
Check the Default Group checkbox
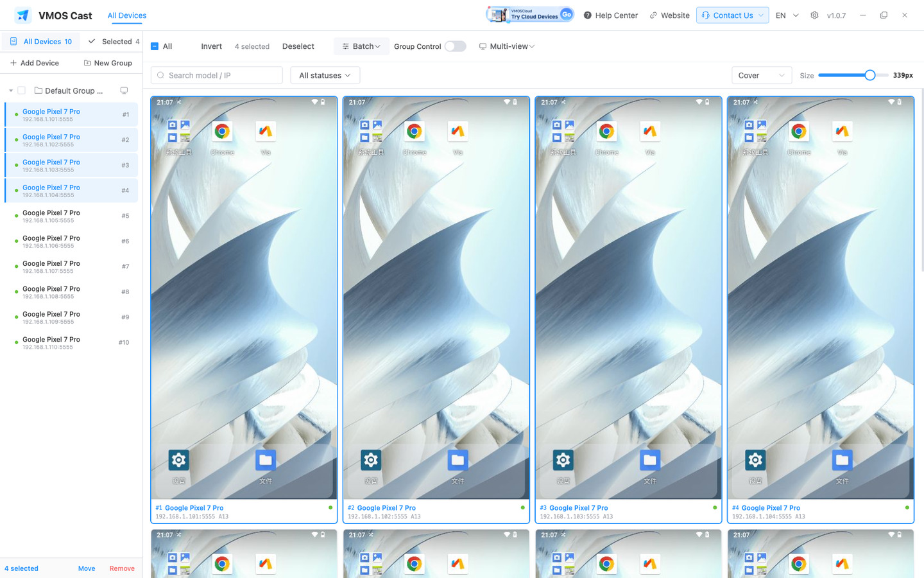pos(21,91)
